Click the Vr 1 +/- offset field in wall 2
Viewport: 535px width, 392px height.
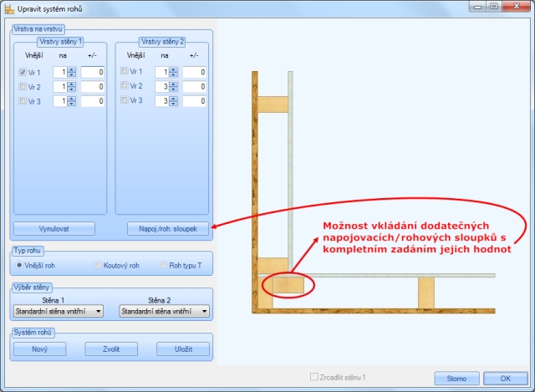[195, 72]
